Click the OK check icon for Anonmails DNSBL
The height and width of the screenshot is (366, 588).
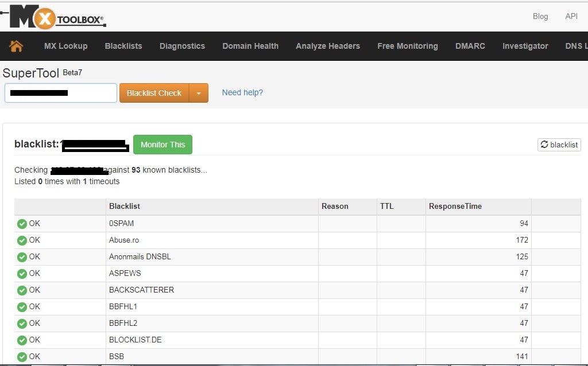pyautogui.click(x=22, y=257)
